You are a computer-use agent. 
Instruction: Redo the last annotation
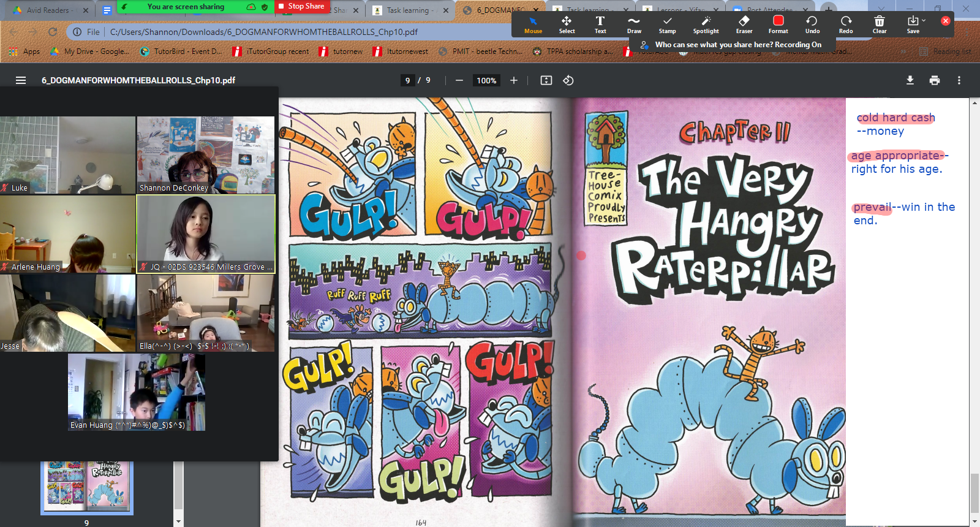coord(846,25)
